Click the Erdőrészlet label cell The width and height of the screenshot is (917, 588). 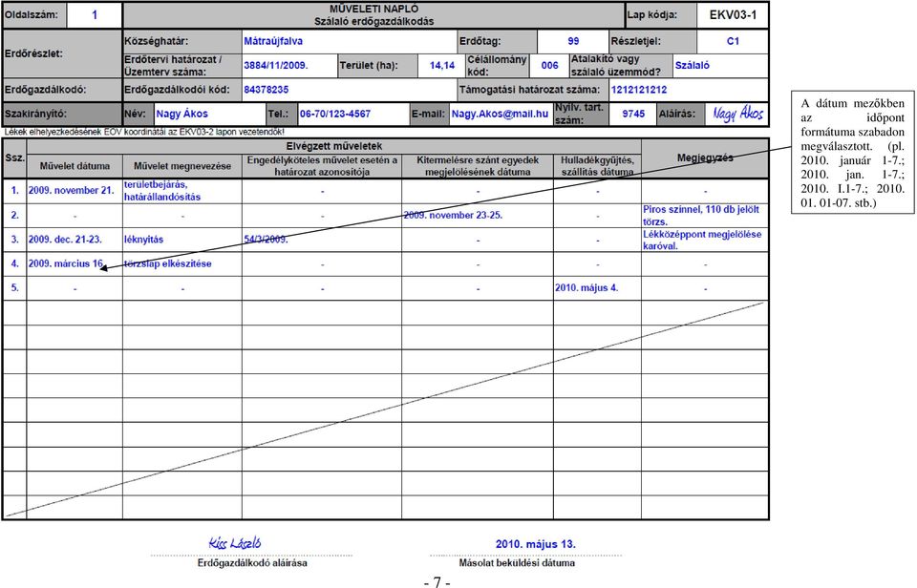point(61,53)
